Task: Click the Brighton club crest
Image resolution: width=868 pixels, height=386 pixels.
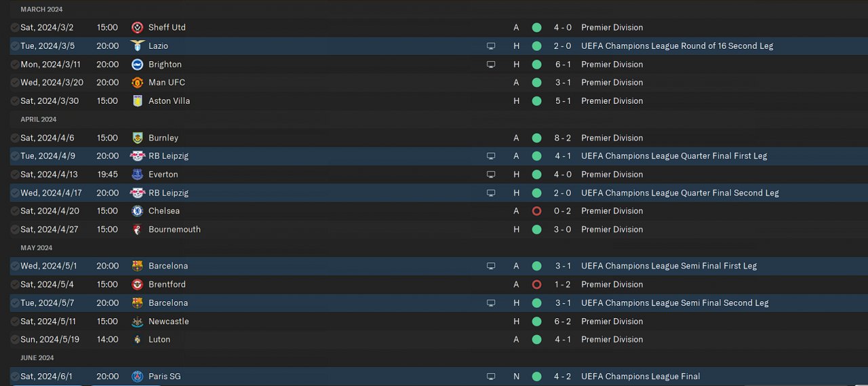Action: [x=138, y=64]
